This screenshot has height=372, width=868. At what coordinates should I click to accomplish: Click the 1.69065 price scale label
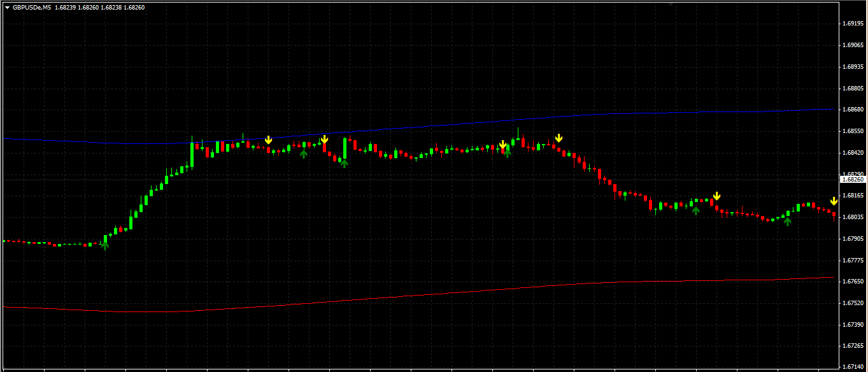click(852, 45)
